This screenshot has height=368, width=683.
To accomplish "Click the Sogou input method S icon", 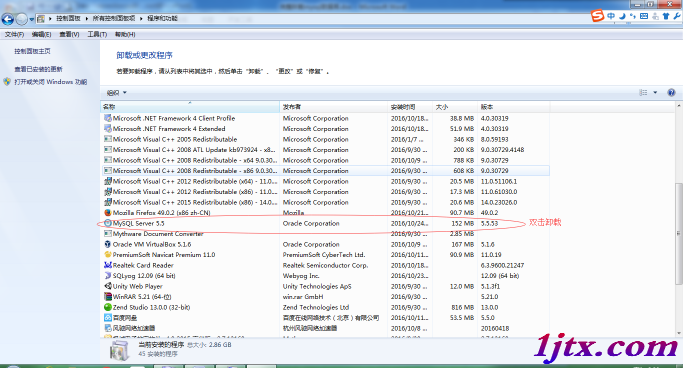I will point(598,16).
